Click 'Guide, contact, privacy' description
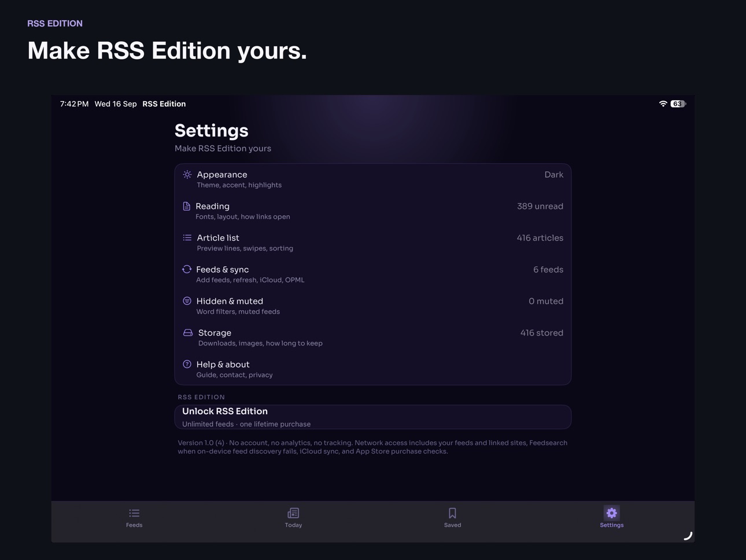The height and width of the screenshot is (560, 746). click(235, 375)
